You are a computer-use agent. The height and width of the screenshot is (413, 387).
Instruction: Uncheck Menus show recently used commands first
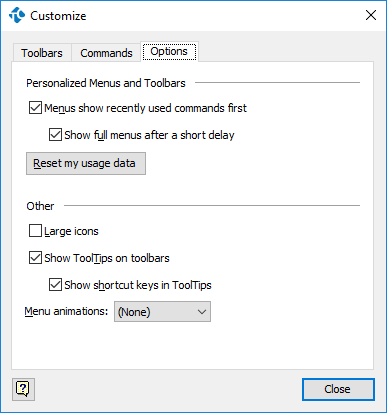(35, 108)
